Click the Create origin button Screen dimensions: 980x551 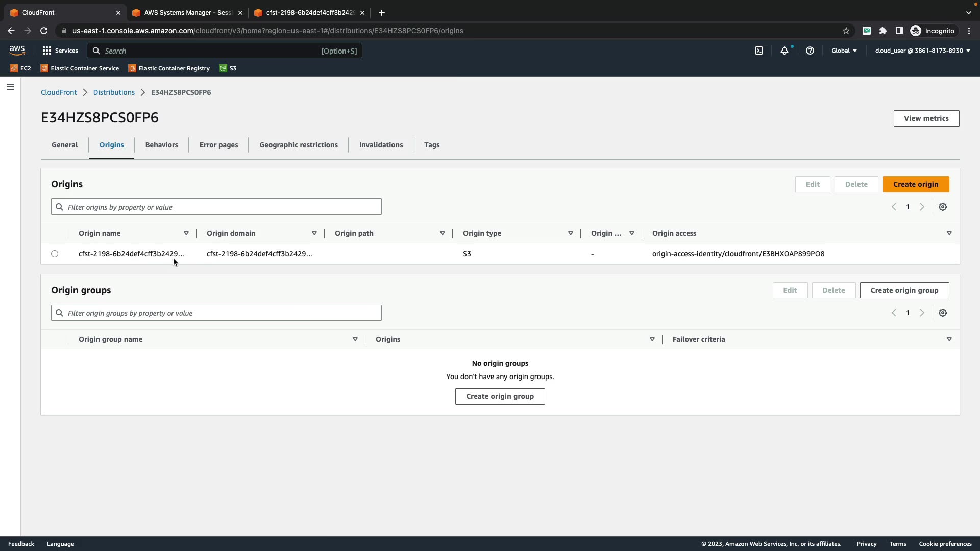pos(916,184)
